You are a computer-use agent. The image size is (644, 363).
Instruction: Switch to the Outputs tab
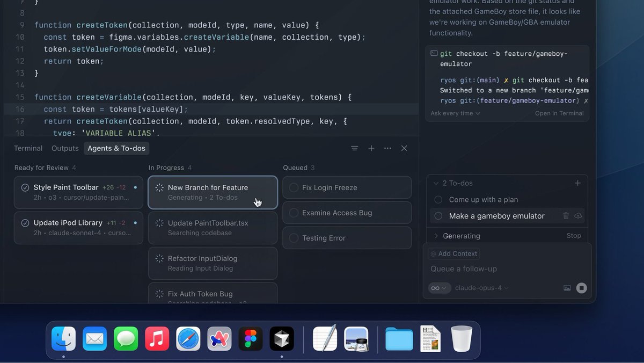[65, 148]
